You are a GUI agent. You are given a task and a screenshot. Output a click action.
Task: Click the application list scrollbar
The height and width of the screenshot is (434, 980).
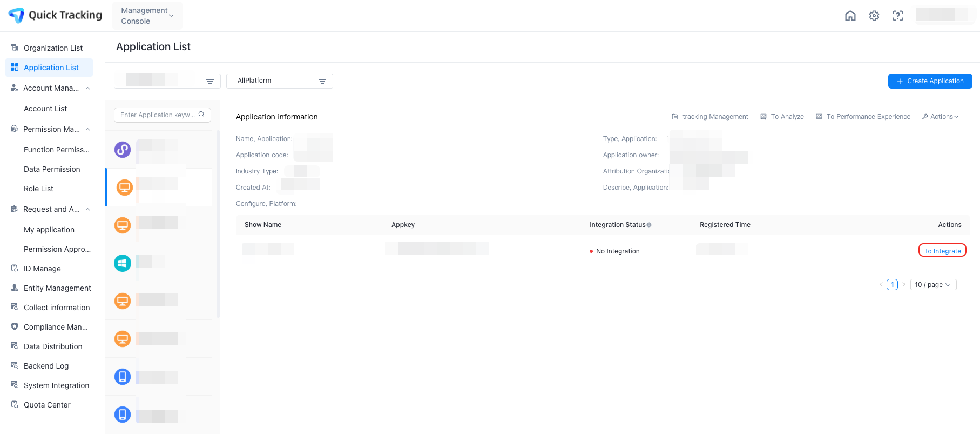(x=218, y=224)
